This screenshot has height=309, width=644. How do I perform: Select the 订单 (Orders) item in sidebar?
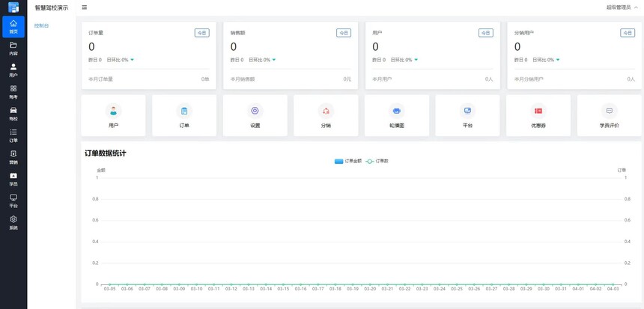(x=13, y=135)
